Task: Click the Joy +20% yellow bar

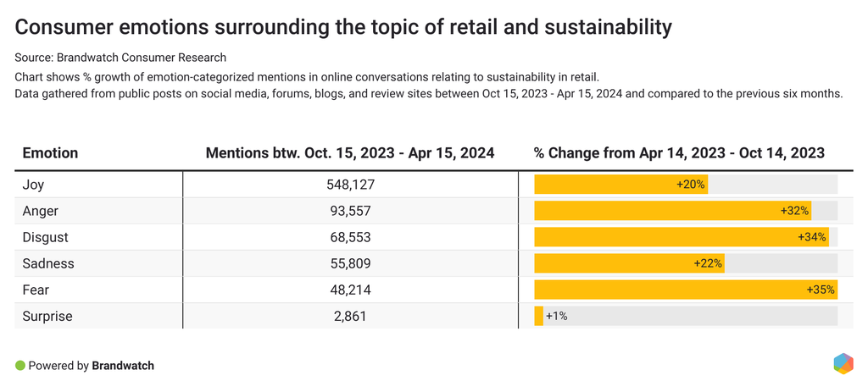Action: tap(620, 185)
